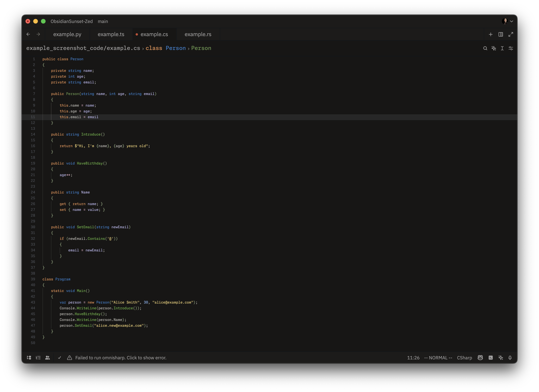Switch to the example.py tab

click(67, 34)
